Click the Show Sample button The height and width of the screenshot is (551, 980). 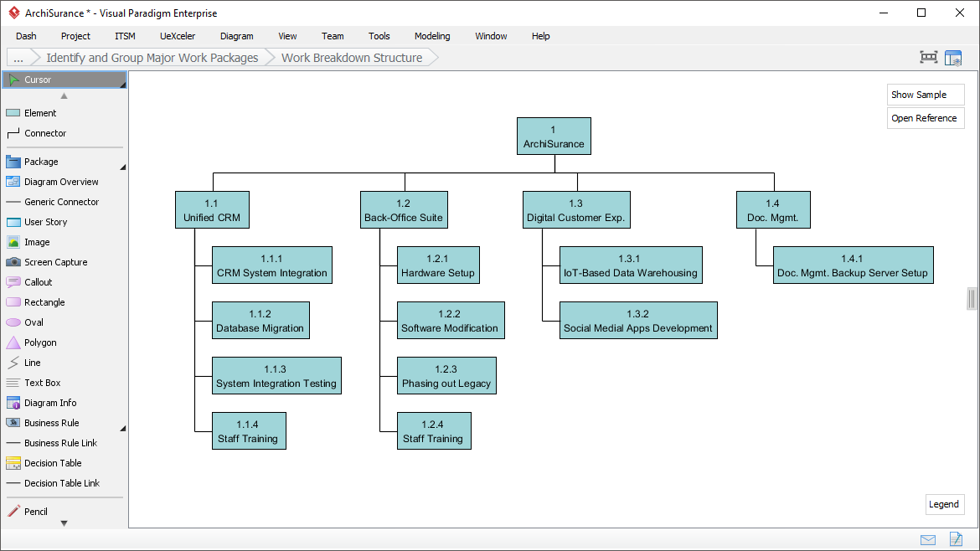(925, 95)
